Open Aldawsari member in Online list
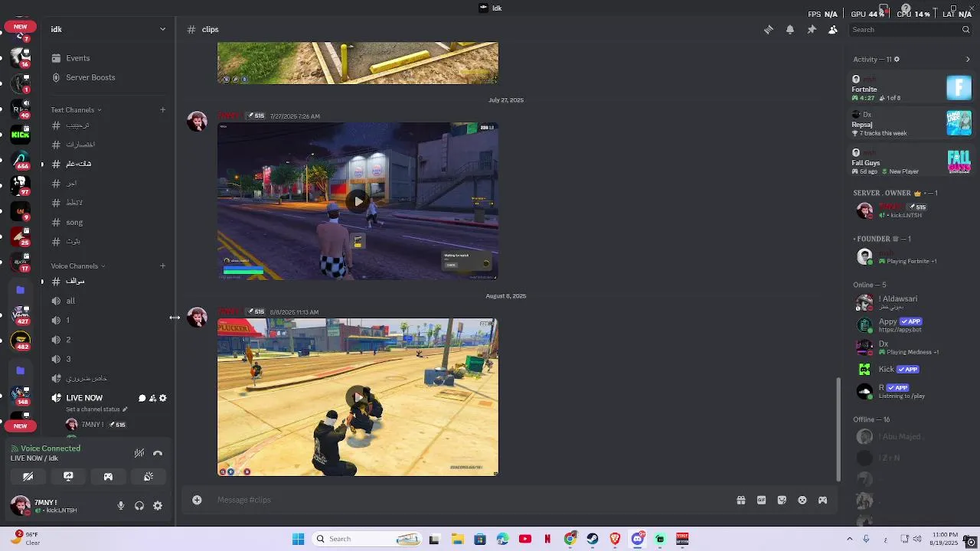 tap(911, 302)
